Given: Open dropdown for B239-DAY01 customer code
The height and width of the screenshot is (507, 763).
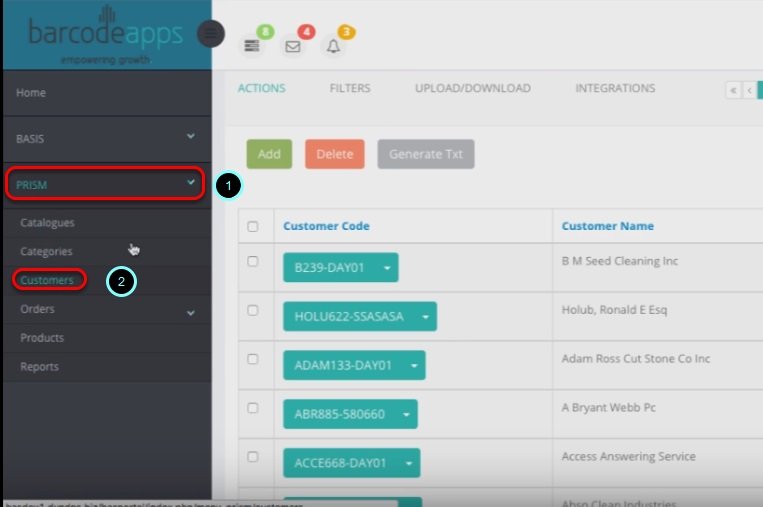Looking at the screenshot, I should (387, 268).
